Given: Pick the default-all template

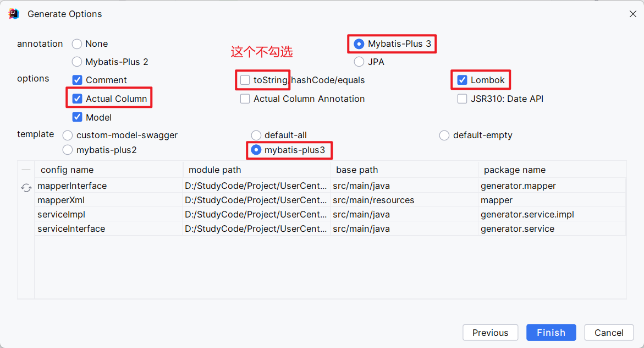Looking at the screenshot, I should (256, 135).
